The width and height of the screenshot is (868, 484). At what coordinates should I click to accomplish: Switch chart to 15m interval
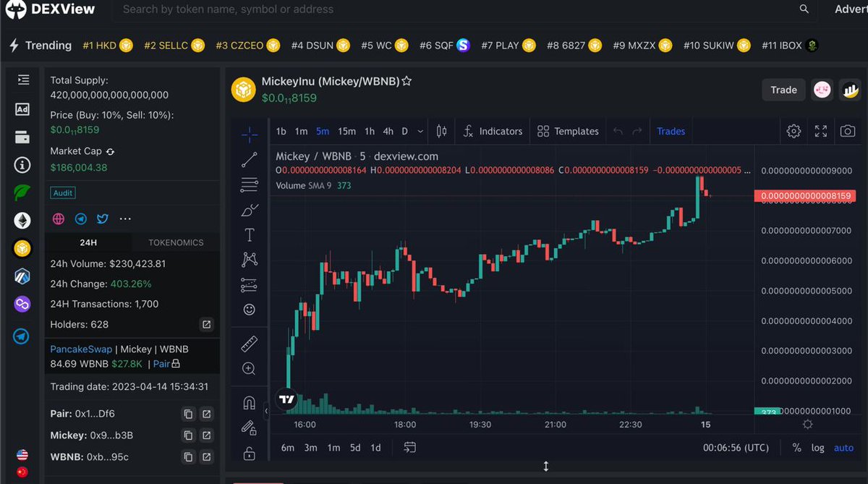(346, 131)
